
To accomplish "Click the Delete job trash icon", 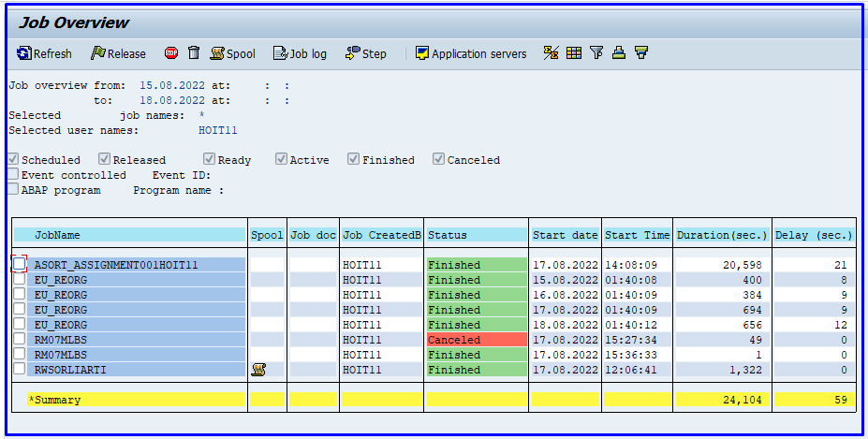I will click(x=193, y=52).
